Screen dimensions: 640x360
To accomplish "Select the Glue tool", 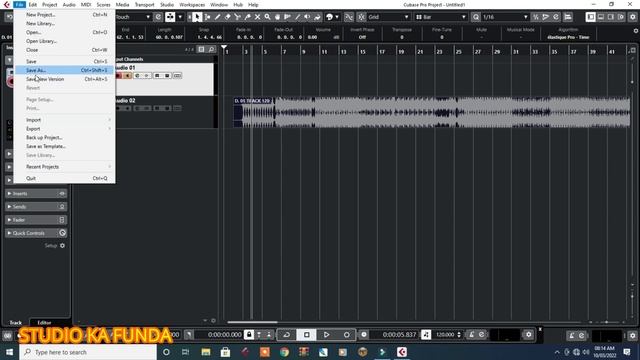I will click(247, 17).
